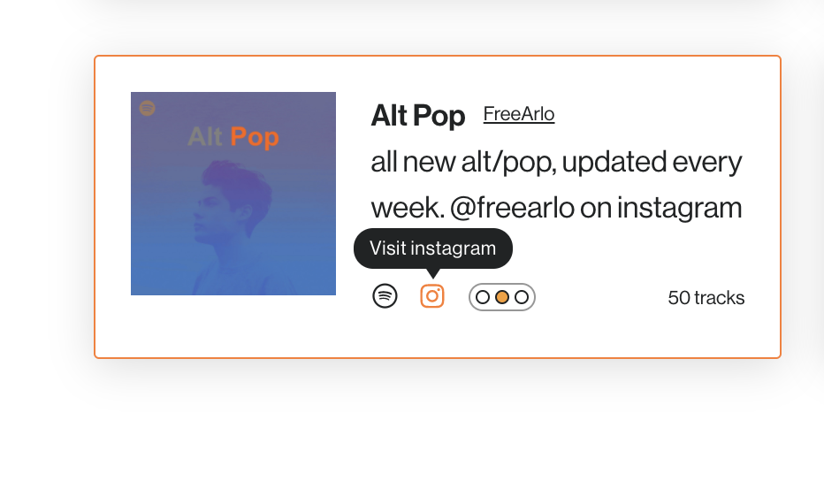Image resolution: width=824 pixels, height=504 pixels.
Task: Select the left circle in the three-dot pill
Action: tap(483, 297)
